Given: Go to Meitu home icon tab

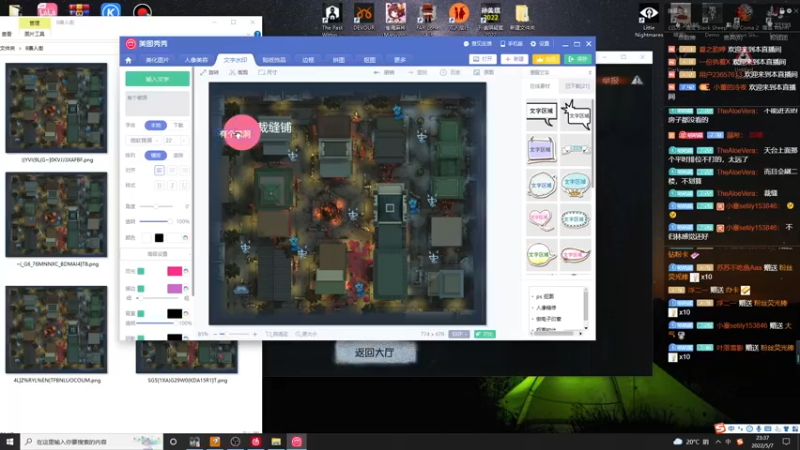Looking at the screenshot, I should 129,60.
